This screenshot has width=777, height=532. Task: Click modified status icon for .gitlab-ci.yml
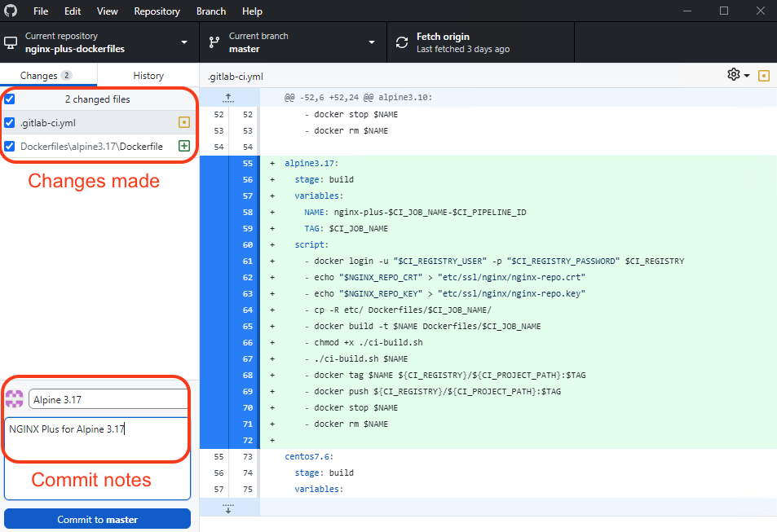pos(183,122)
